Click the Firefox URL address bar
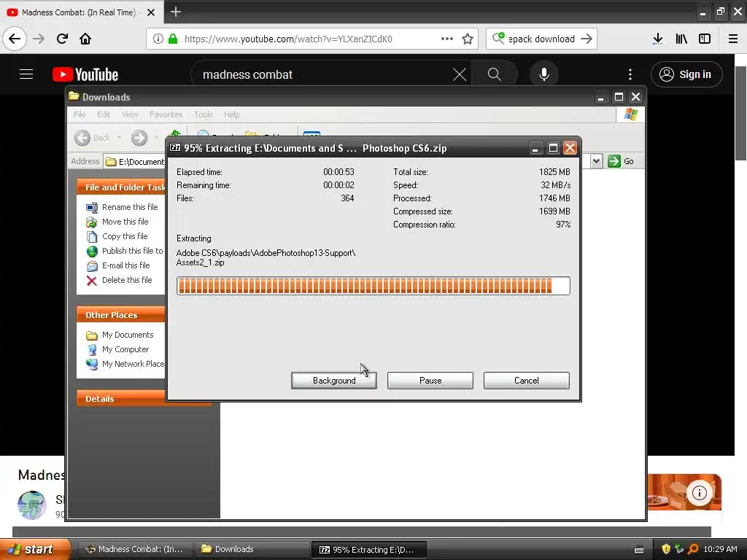 click(x=311, y=39)
